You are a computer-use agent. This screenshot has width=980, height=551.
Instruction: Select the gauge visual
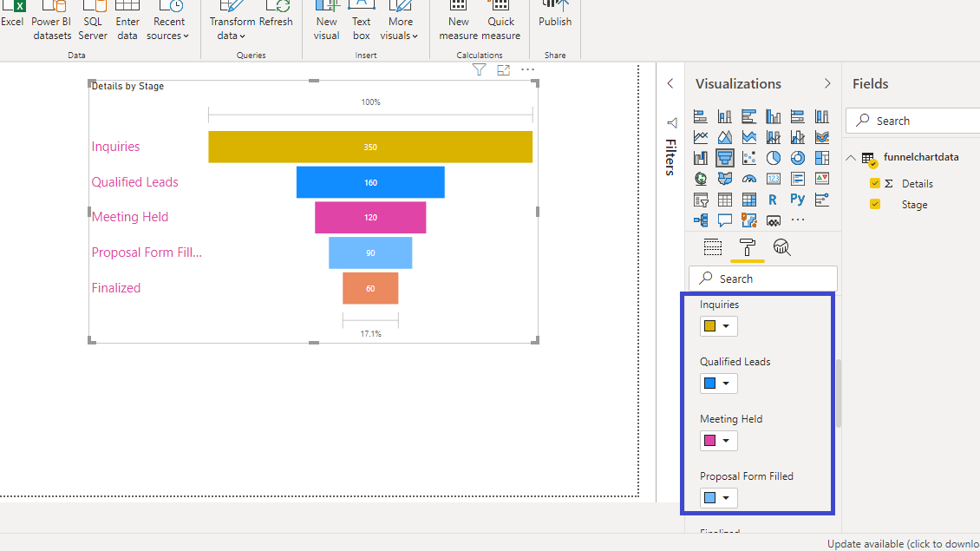tap(748, 179)
